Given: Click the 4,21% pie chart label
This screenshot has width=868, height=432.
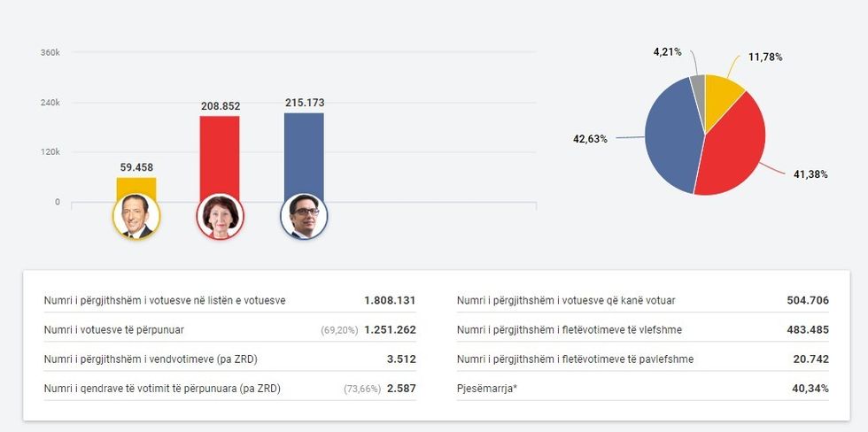Looking at the screenshot, I should (x=667, y=52).
